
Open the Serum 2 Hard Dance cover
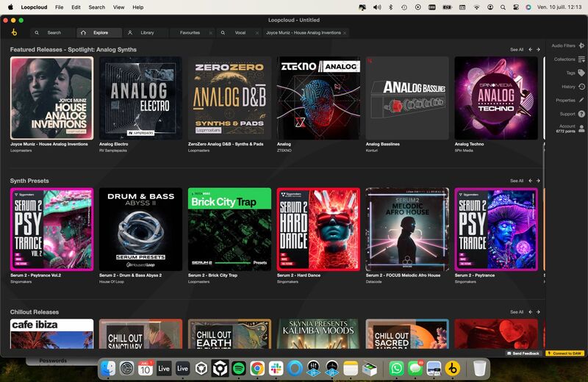click(x=318, y=229)
